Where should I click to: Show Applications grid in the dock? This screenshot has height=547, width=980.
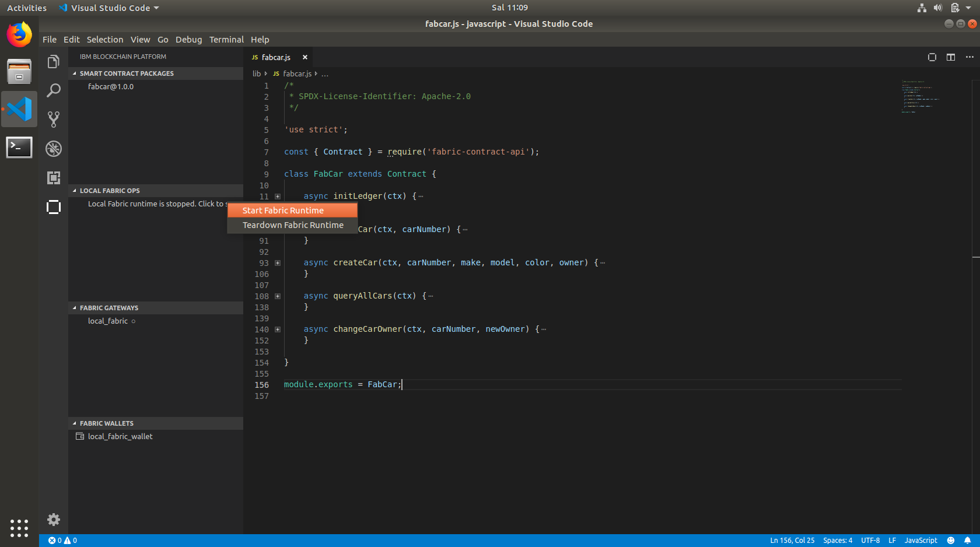click(x=19, y=528)
